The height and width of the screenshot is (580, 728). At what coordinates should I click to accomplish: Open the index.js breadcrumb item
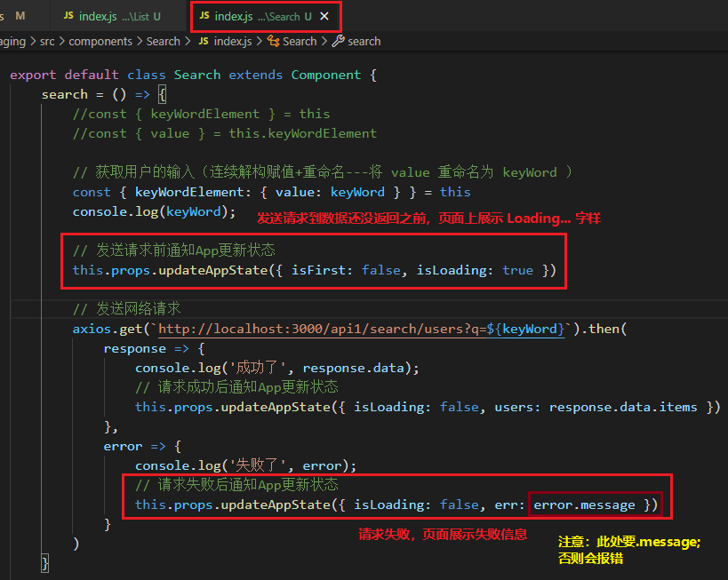pyautogui.click(x=233, y=41)
